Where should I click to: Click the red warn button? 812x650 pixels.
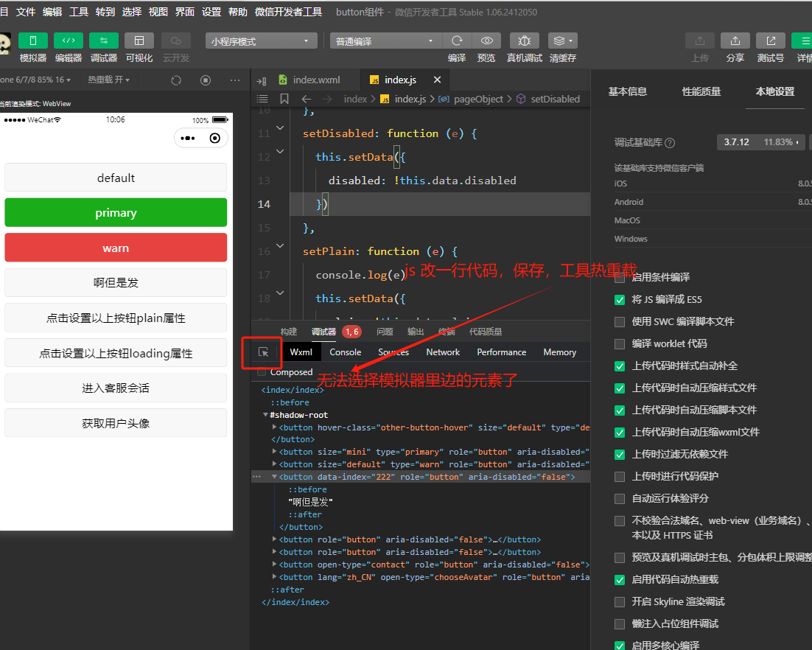coord(116,248)
